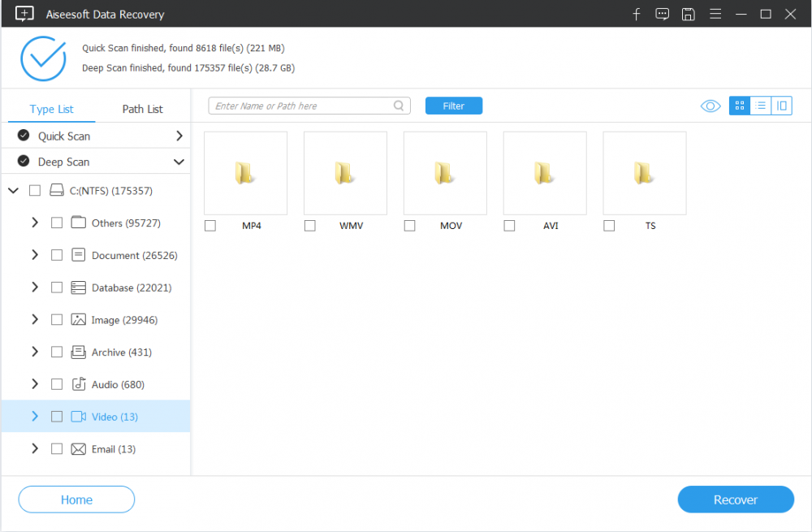Screen dimensions: 812x532
Task: Switch to list view icon
Action: (x=761, y=106)
